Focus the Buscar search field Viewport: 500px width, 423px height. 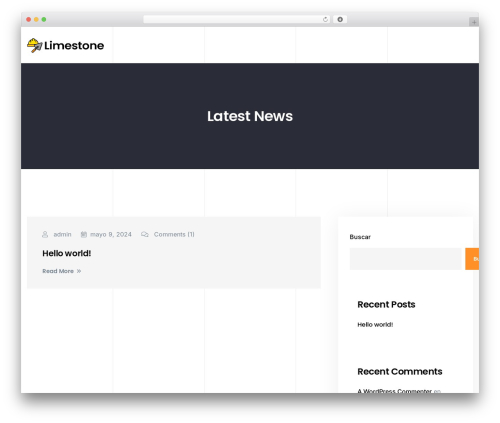406,259
